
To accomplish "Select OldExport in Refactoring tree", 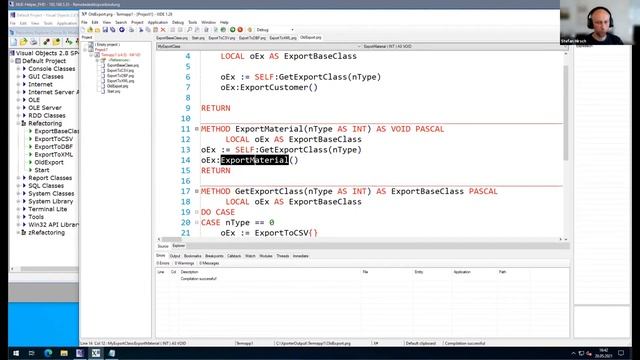I will click(49, 162).
